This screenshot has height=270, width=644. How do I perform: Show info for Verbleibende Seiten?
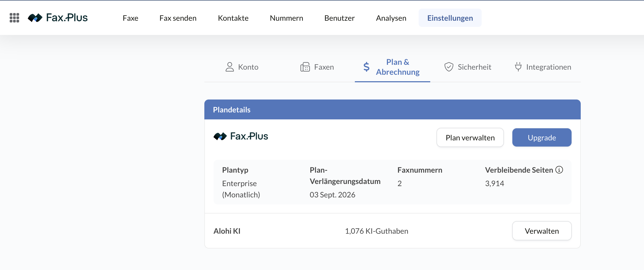pos(559,170)
